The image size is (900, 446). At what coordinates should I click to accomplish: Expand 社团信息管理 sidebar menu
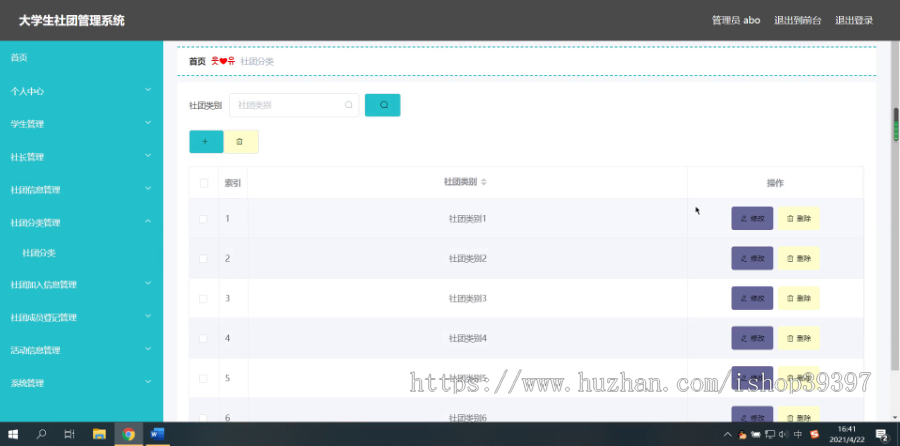[x=82, y=189]
